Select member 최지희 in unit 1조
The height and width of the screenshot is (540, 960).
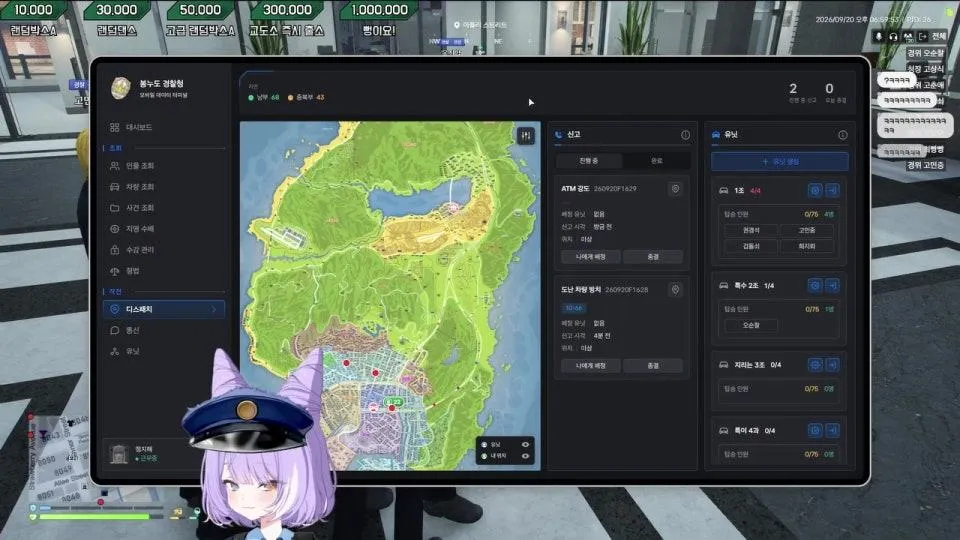point(807,246)
